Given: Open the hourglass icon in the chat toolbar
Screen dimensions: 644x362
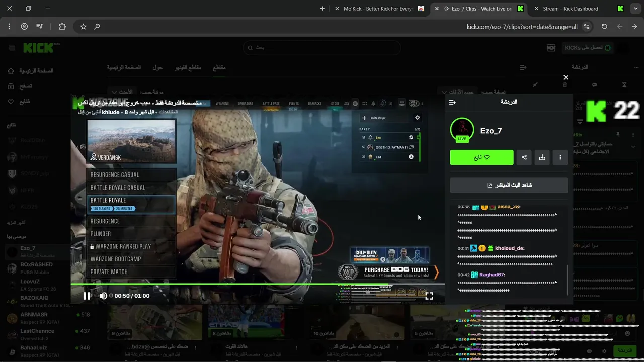Looking at the screenshot, I should [624, 85].
